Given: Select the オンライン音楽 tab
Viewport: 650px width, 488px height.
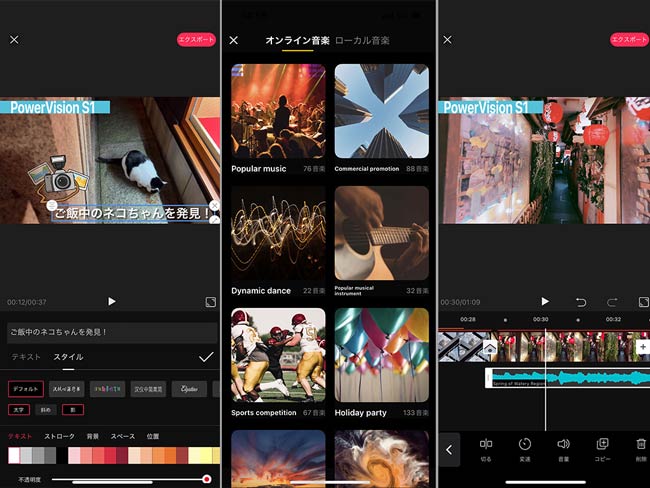Looking at the screenshot, I should (297, 40).
